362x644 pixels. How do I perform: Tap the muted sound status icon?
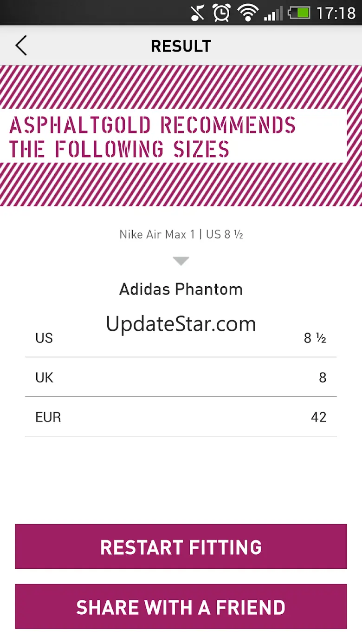coord(198,13)
